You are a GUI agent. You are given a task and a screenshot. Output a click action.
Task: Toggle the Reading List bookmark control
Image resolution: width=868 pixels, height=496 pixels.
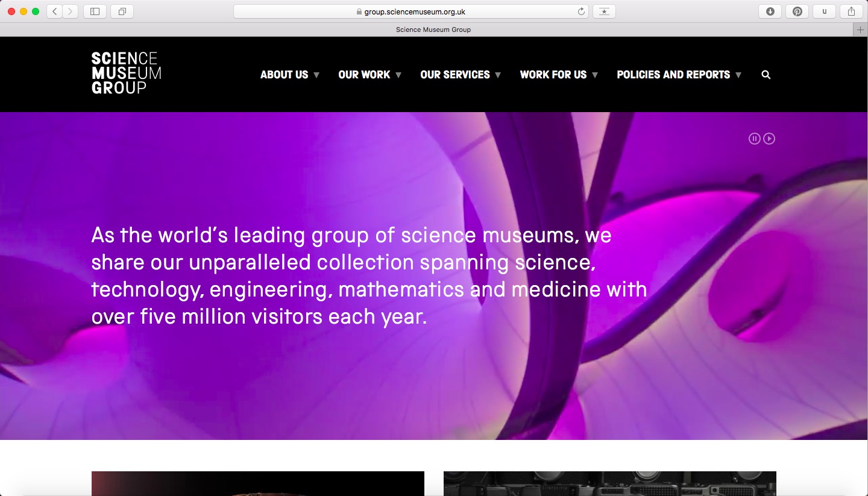pos(604,11)
